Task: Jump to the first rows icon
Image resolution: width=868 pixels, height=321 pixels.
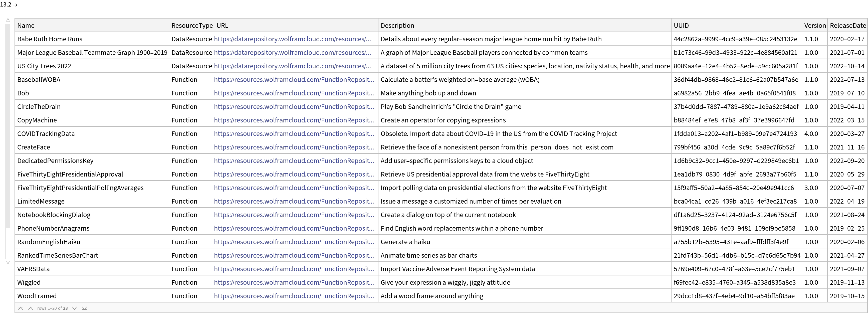Action: pyautogui.click(x=21, y=308)
